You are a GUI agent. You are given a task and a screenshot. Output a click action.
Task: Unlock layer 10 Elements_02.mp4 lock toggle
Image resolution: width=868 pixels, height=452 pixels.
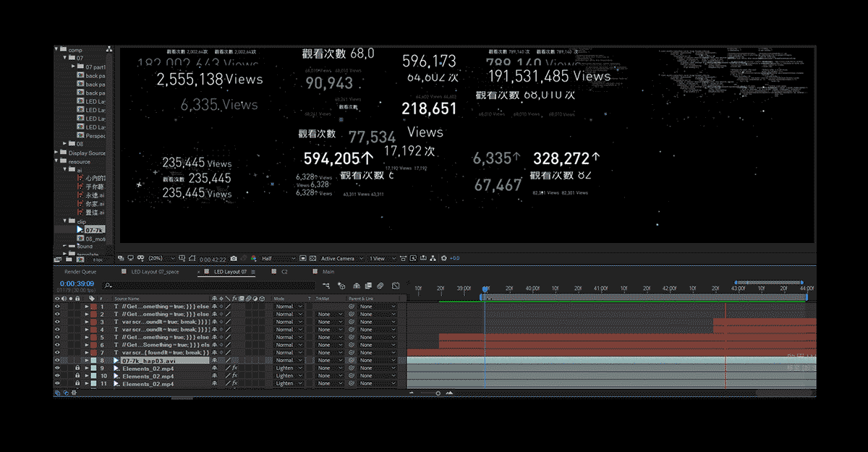[x=77, y=376]
